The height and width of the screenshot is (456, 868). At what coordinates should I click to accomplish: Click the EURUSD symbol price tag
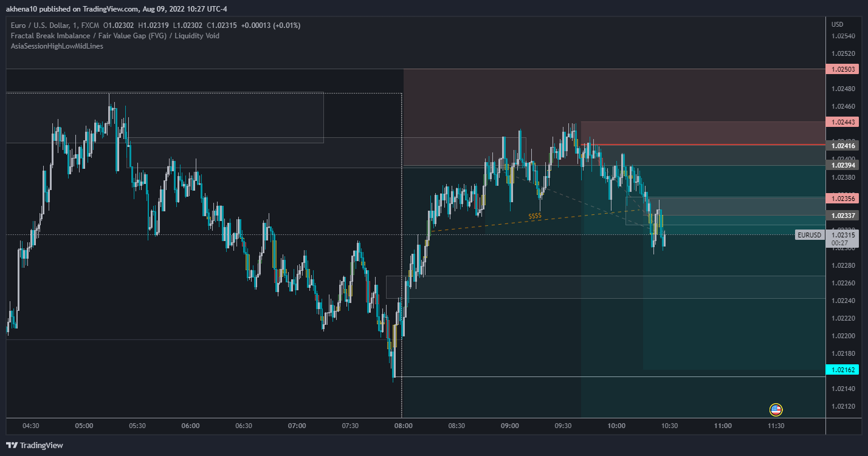pos(810,235)
